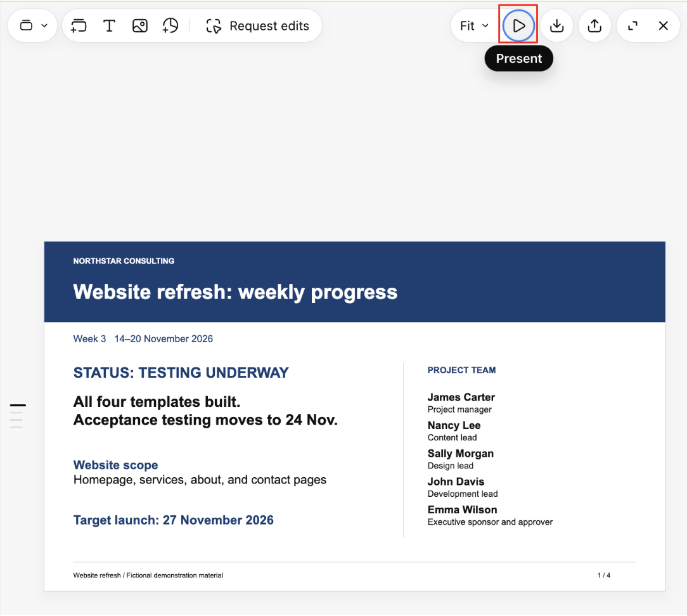
Task: Click 'All four templates built.' text
Action: [x=157, y=402]
